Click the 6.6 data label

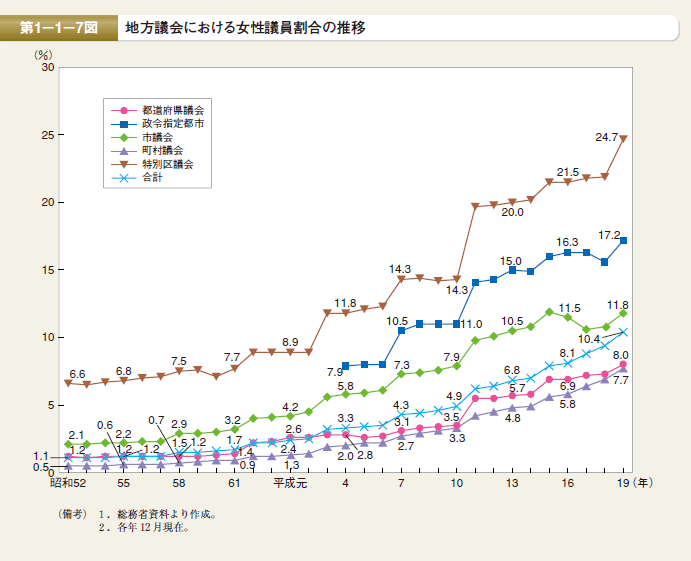[77, 374]
